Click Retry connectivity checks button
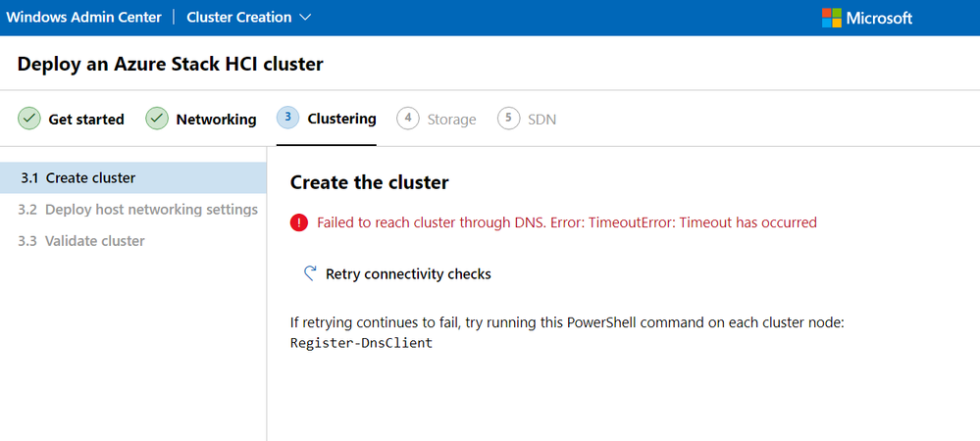The height and width of the screenshot is (441, 980). tap(397, 273)
